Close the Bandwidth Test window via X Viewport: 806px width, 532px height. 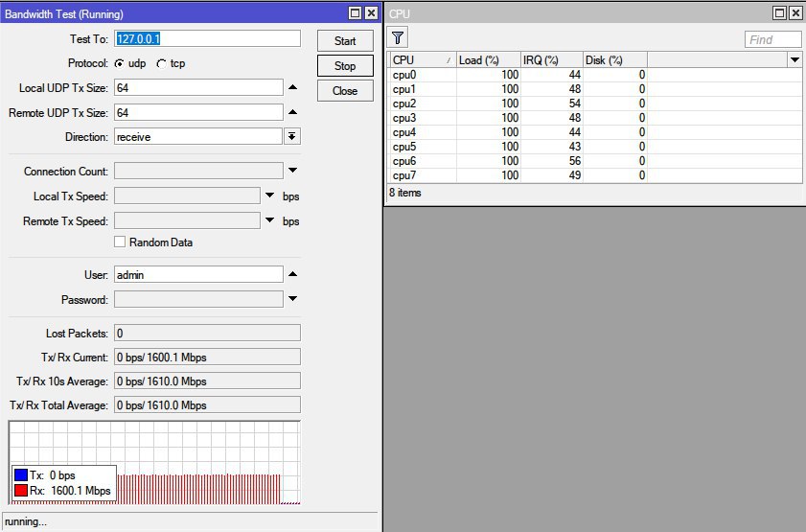(x=371, y=13)
